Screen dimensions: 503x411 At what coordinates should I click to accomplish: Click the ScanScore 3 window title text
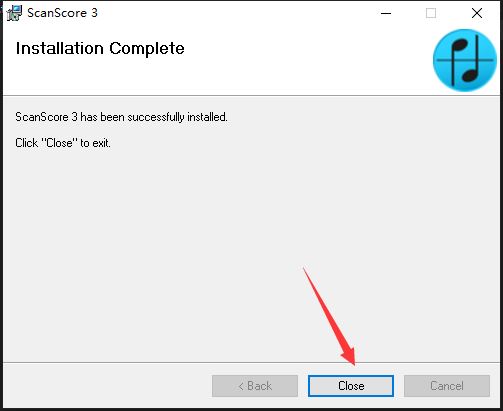[x=62, y=13]
